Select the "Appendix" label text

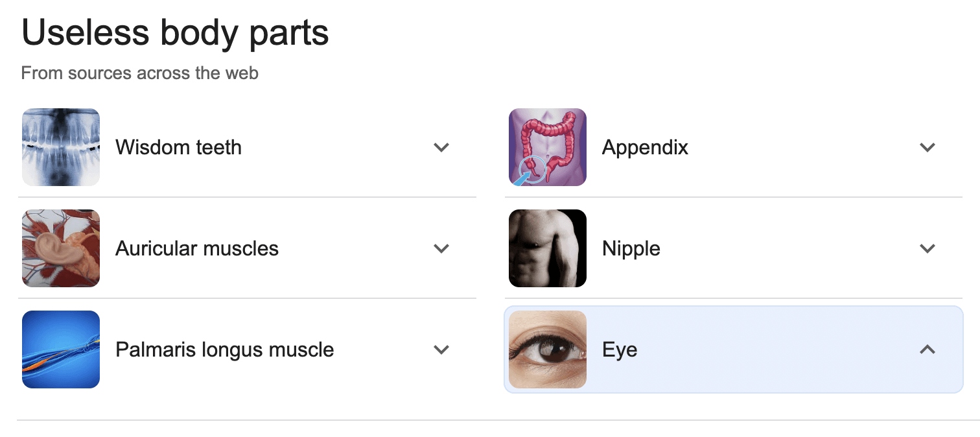(x=645, y=147)
